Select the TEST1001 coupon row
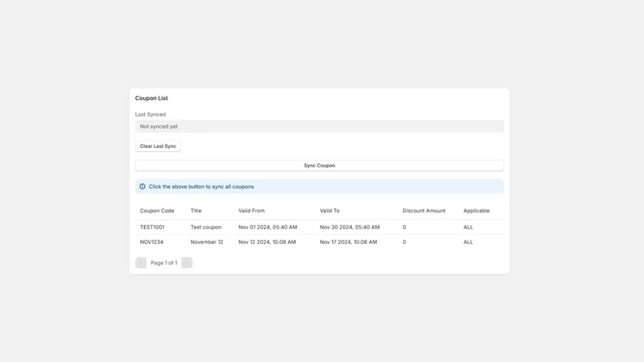Screen dimensions: 644x362 [320, 227]
